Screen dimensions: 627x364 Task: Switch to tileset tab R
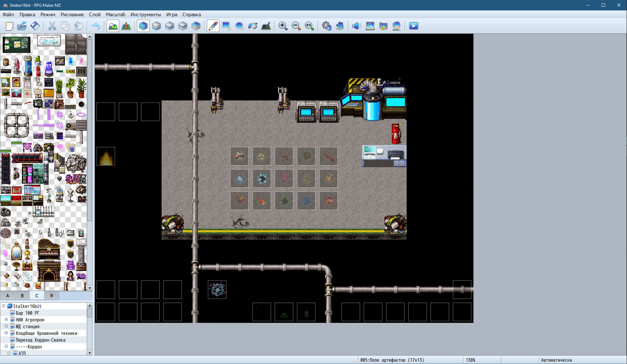52,296
